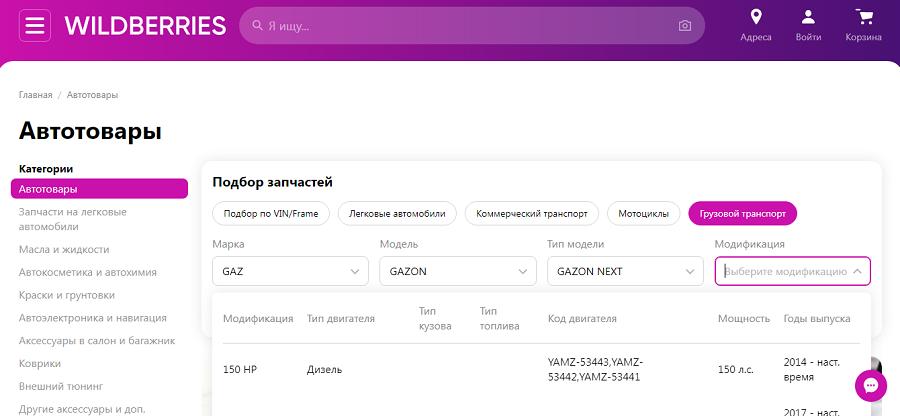This screenshot has width=900, height=416.
Task: Click Автотовары breadcrumb link
Action: pyautogui.click(x=92, y=95)
